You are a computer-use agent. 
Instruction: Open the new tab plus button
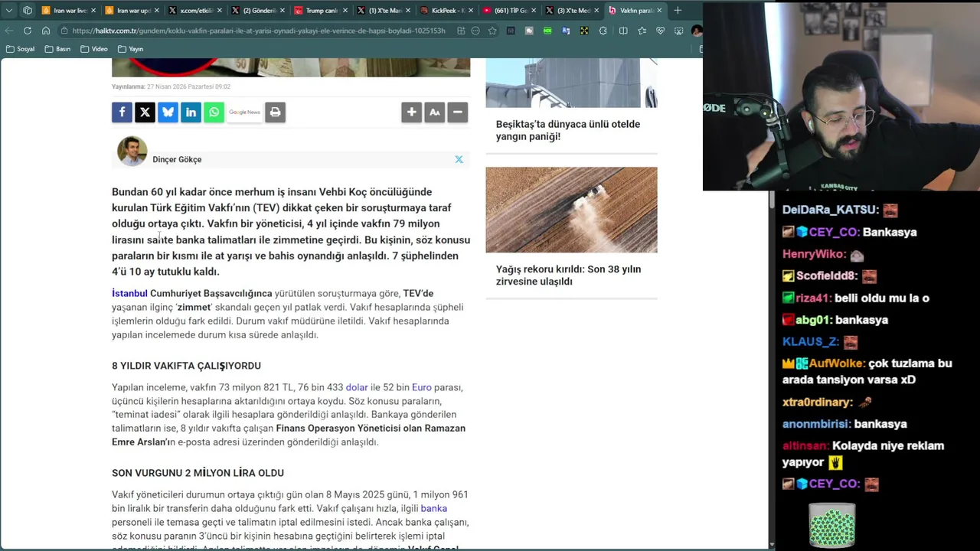pos(678,11)
